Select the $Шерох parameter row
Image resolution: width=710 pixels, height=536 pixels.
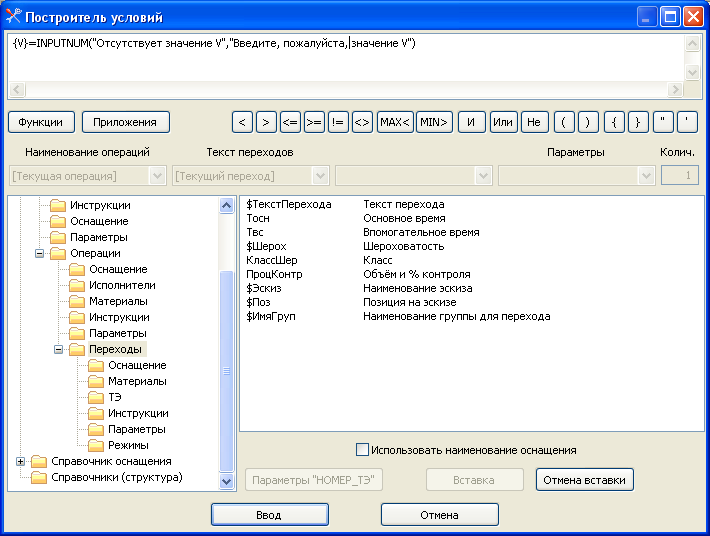[x=266, y=246]
